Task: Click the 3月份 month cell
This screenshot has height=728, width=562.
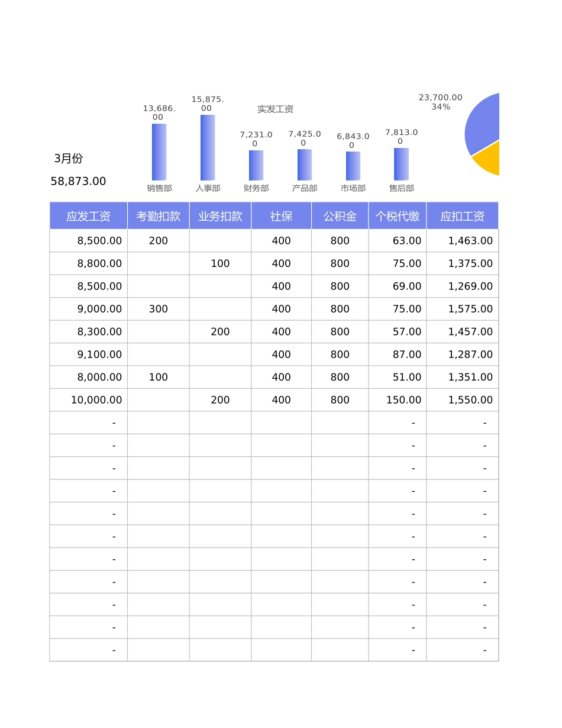Action: click(x=69, y=159)
